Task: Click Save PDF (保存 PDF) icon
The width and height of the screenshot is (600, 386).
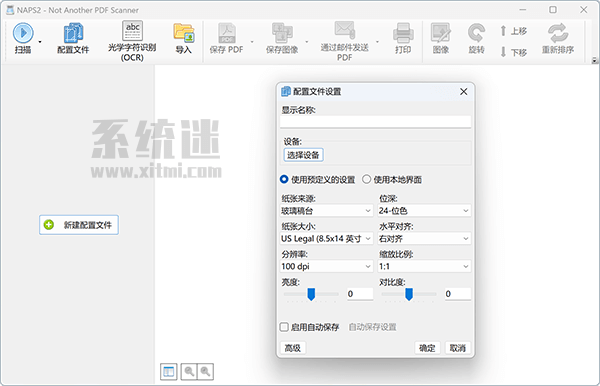Action: pyautogui.click(x=227, y=33)
